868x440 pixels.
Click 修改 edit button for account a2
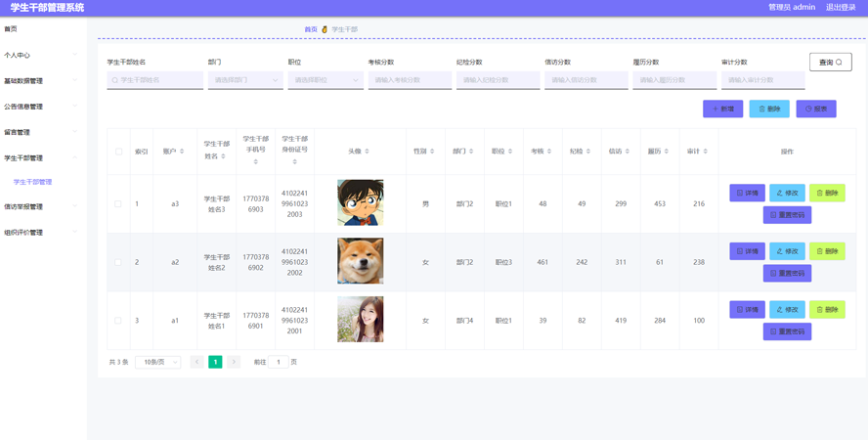coord(787,251)
